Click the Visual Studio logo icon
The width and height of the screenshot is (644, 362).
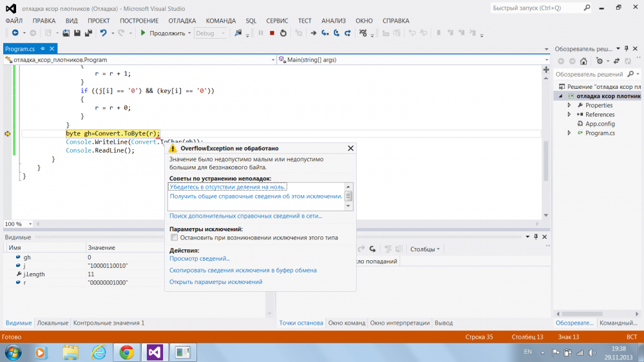11,8
